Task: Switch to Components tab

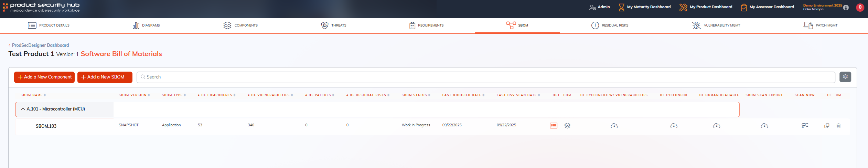Action: [240, 25]
